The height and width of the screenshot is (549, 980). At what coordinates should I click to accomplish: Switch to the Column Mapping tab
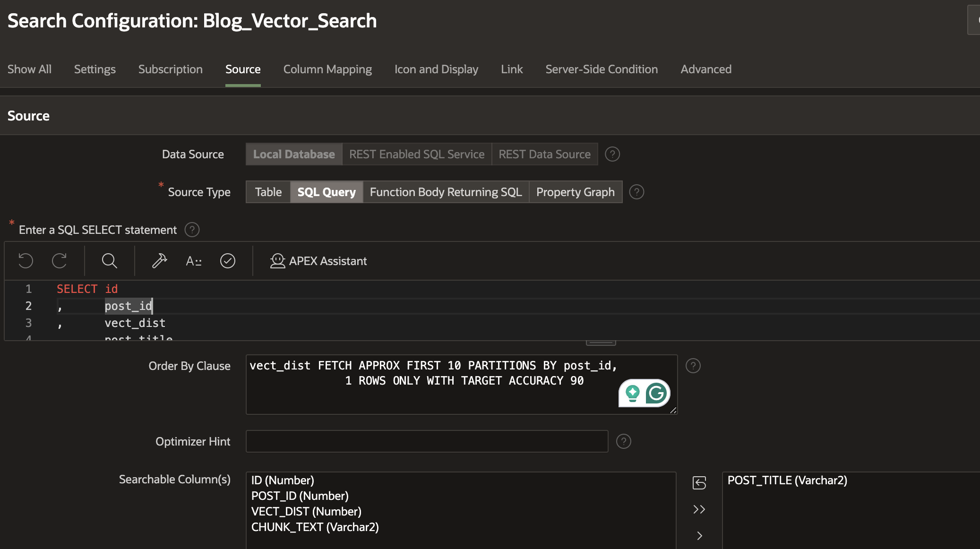point(328,69)
